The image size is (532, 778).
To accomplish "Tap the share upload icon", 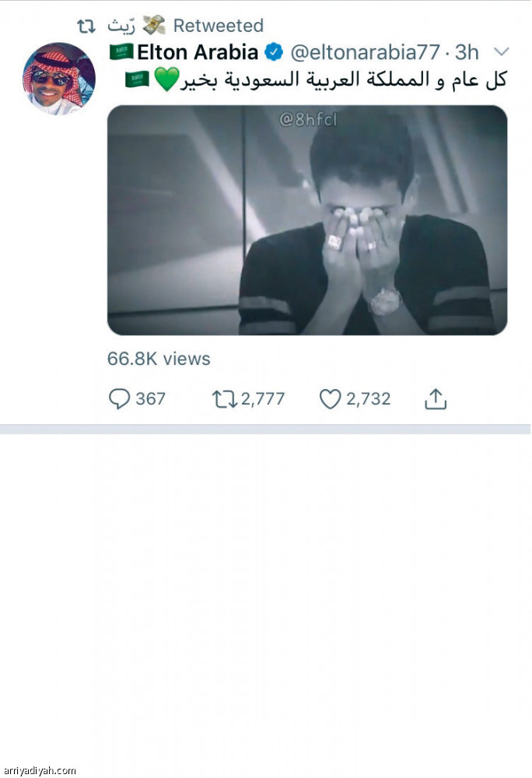I will 436,399.
